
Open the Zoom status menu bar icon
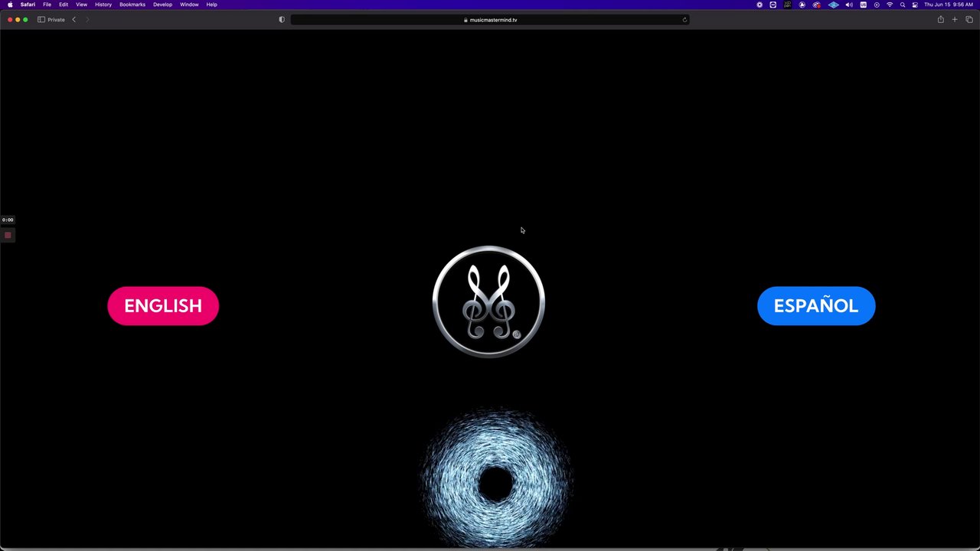click(773, 5)
